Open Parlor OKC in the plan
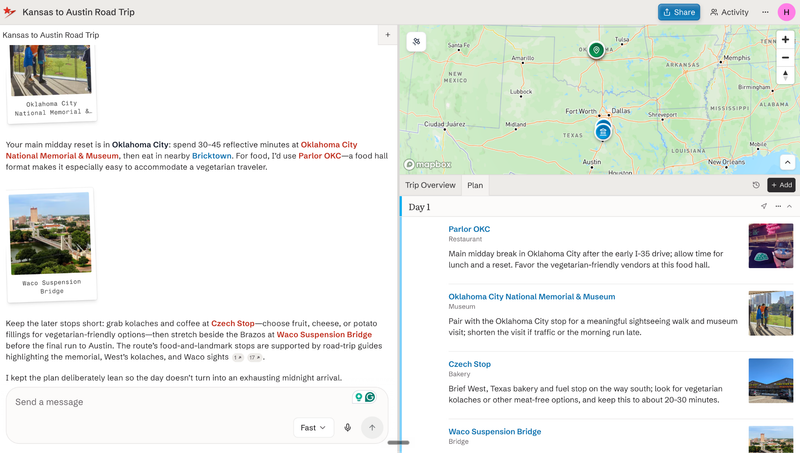Screen dimensions: 800x453 point(469,229)
